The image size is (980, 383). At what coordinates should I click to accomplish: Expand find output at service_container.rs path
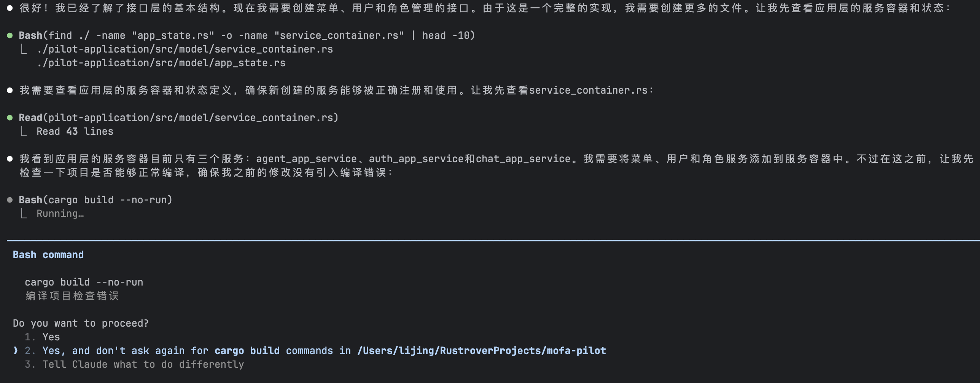click(185, 49)
